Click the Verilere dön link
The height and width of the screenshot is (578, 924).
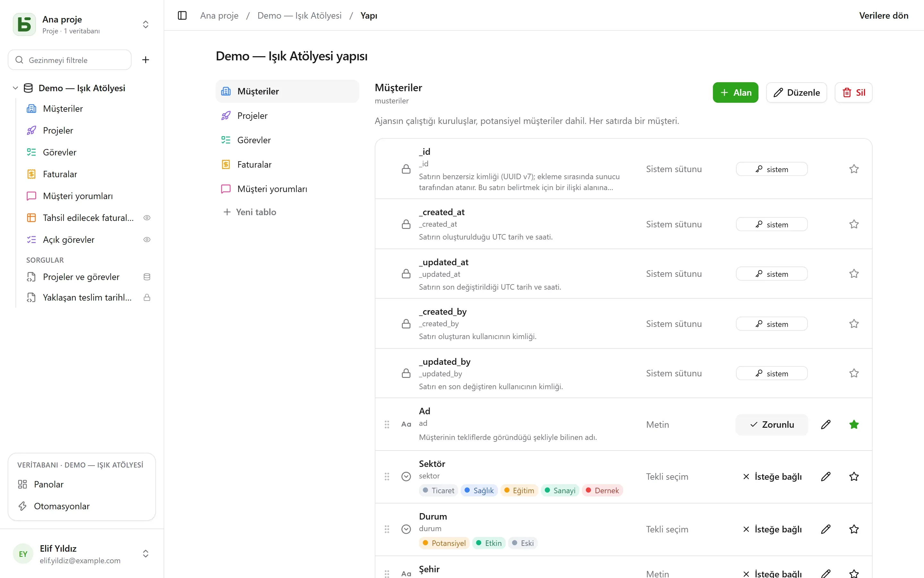[x=884, y=16]
